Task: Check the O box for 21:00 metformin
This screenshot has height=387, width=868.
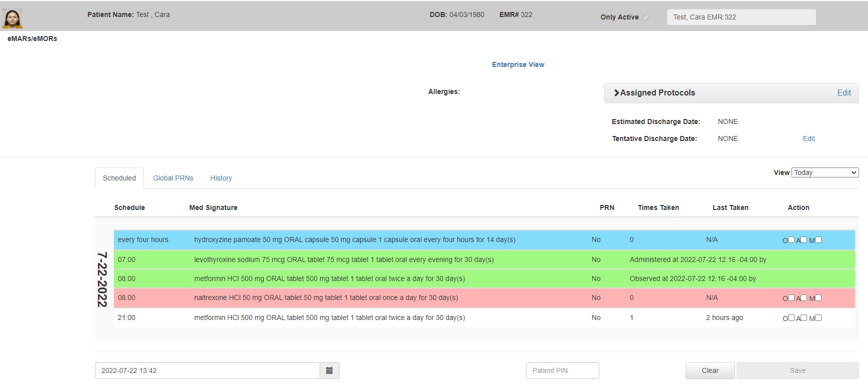Action: [x=791, y=318]
